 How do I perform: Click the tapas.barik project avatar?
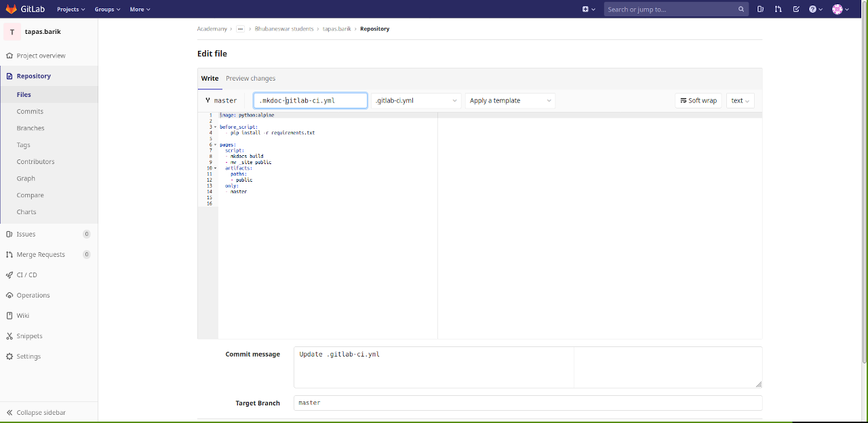click(12, 32)
